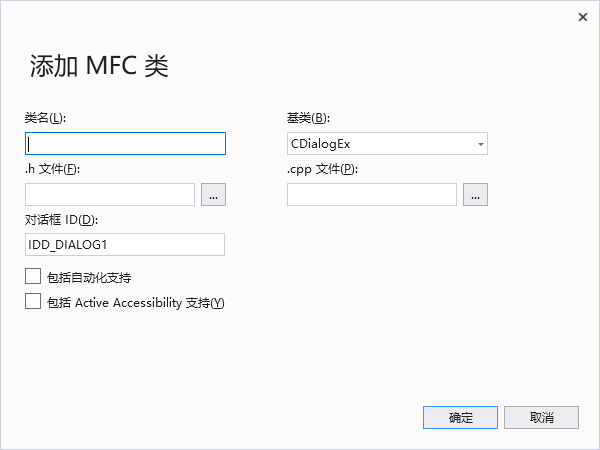Enable the 包括自动化支持 checkbox
Screen dimensions: 600x450
tap(33, 276)
